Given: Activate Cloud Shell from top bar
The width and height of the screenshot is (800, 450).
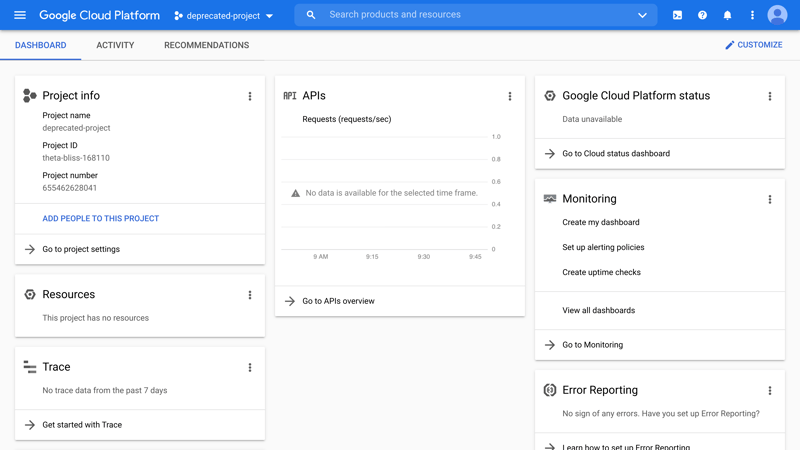Looking at the screenshot, I should pyautogui.click(x=677, y=15).
